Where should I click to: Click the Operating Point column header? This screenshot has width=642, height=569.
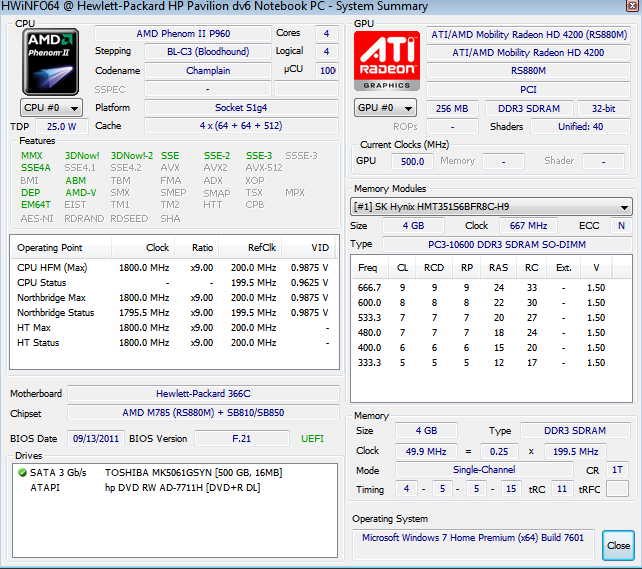point(61,248)
